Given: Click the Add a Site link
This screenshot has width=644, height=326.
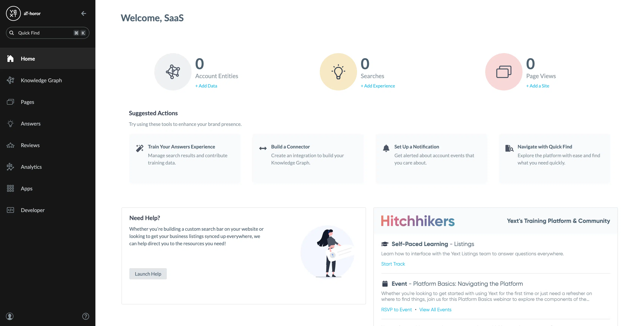Looking at the screenshot, I should [538, 86].
